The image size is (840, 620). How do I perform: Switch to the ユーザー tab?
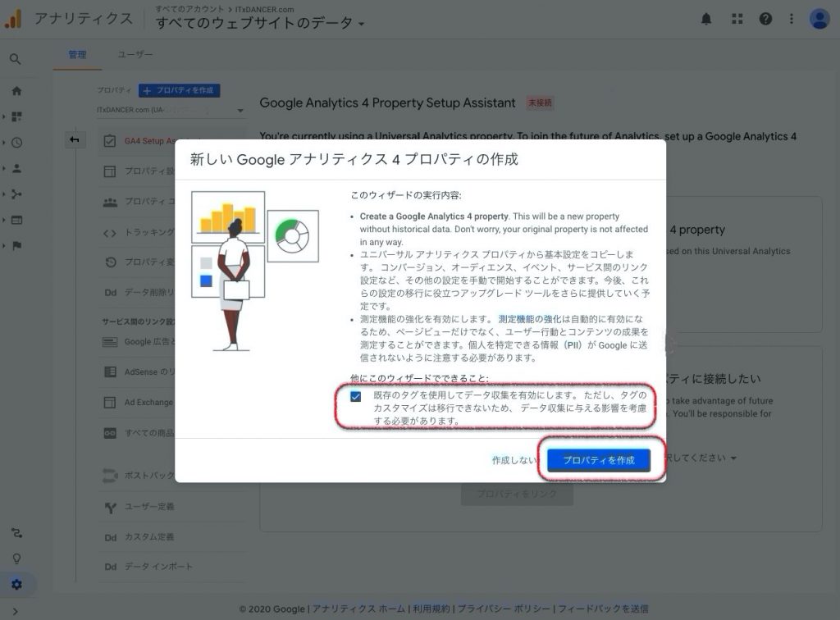coord(135,54)
